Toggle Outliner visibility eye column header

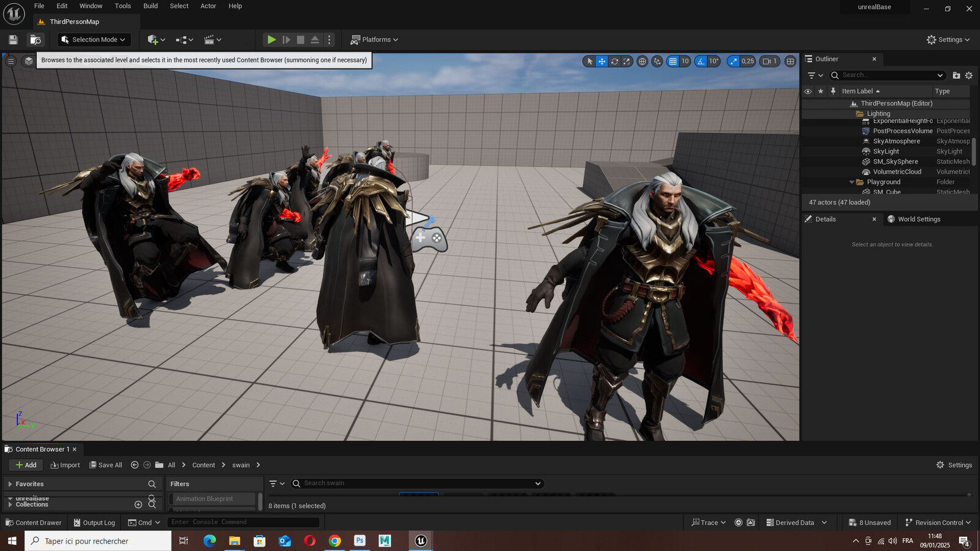[808, 91]
